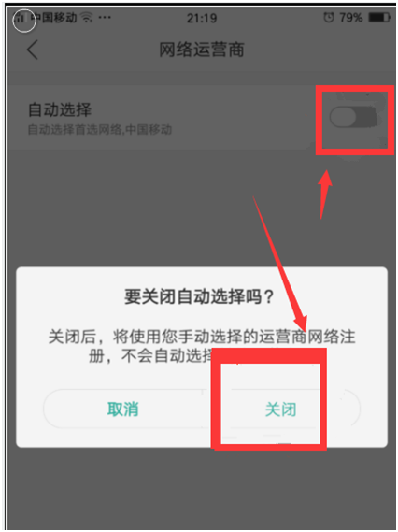Tap the 网络运营商 page title

(202, 50)
